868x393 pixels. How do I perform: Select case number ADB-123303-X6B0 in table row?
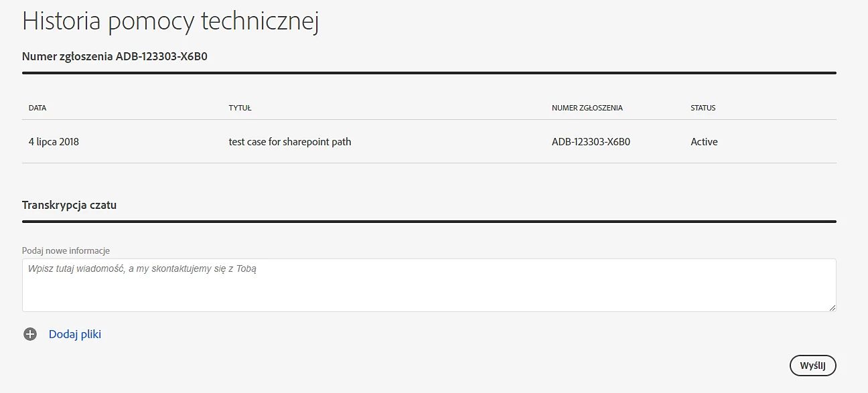point(591,142)
